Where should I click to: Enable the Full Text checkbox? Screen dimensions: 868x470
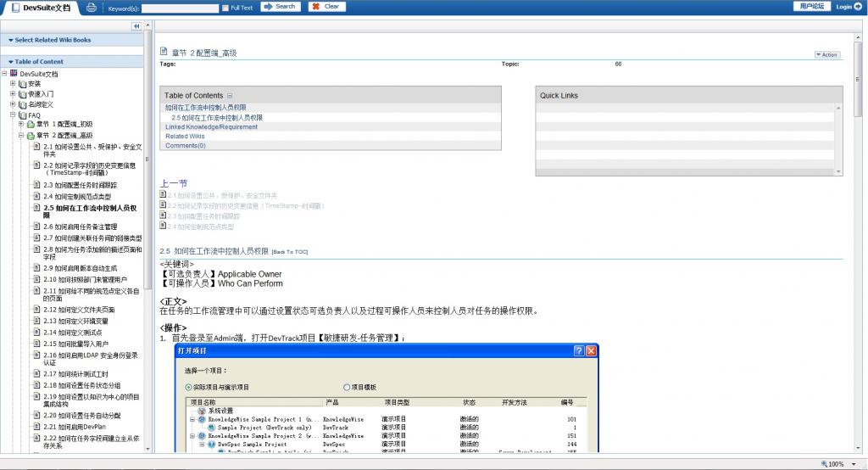click(x=224, y=8)
